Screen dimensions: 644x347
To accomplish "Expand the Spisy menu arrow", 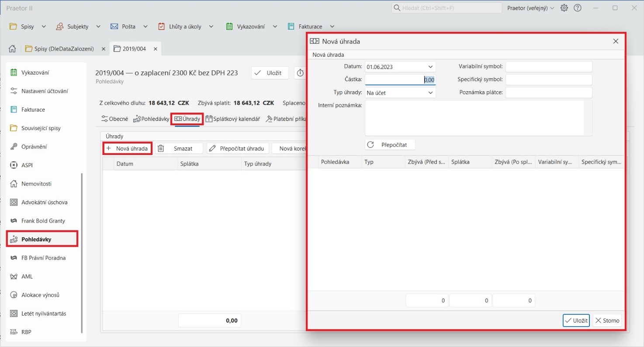I will [x=44, y=27].
